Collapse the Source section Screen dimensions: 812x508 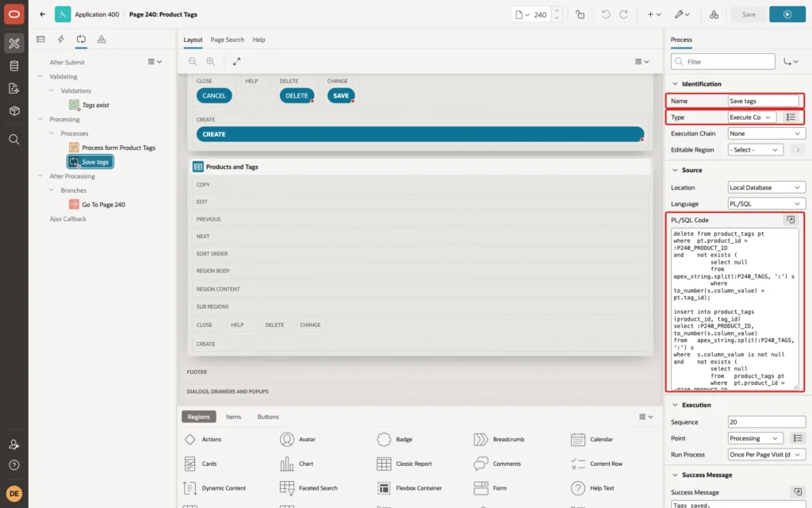point(675,170)
